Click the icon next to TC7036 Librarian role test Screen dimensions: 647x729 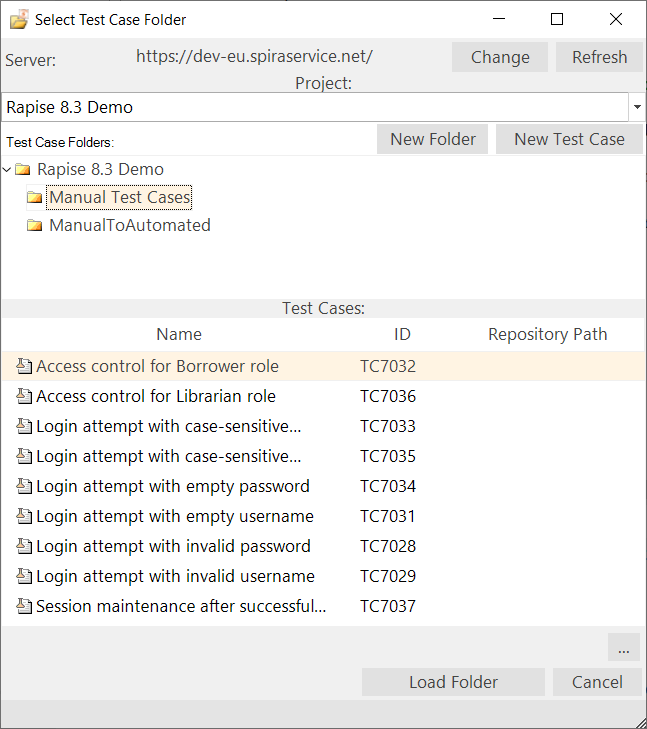point(25,396)
